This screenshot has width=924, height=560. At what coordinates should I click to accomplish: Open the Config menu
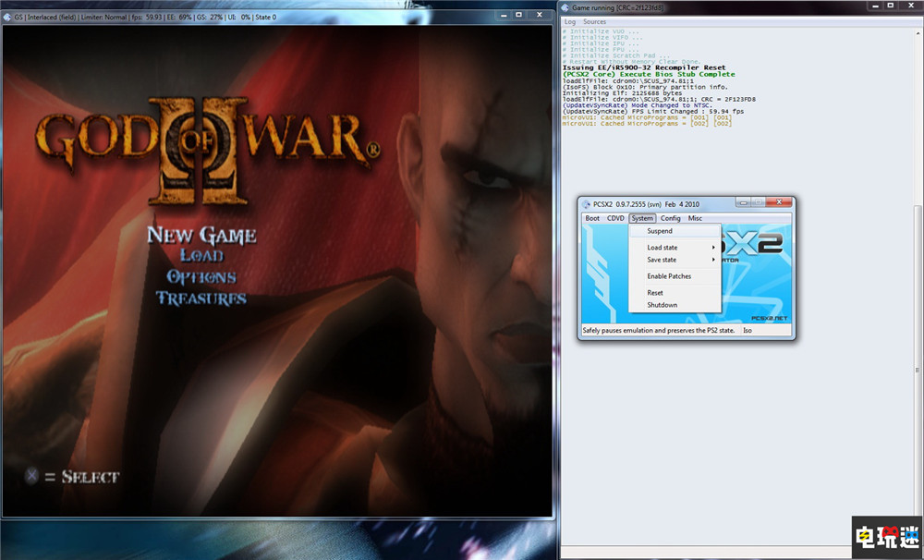point(670,218)
